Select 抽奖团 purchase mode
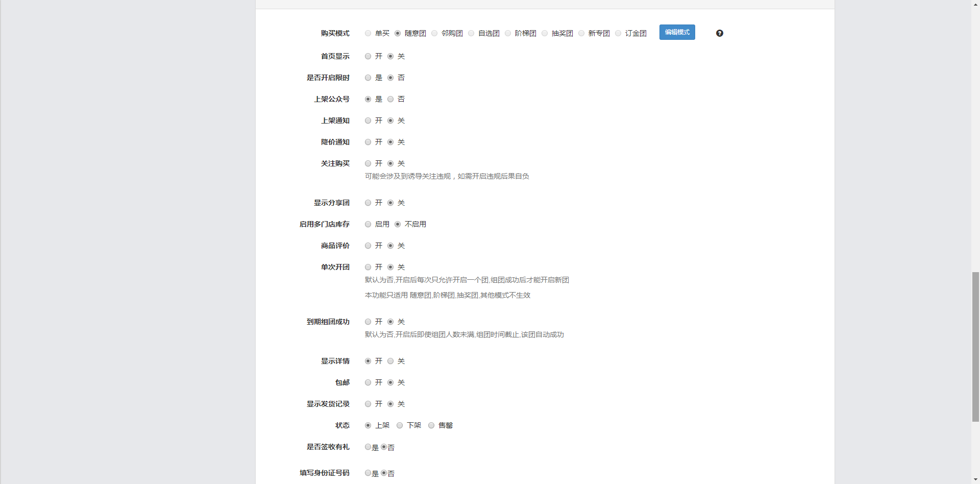The height and width of the screenshot is (484, 980). [x=545, y=33]
